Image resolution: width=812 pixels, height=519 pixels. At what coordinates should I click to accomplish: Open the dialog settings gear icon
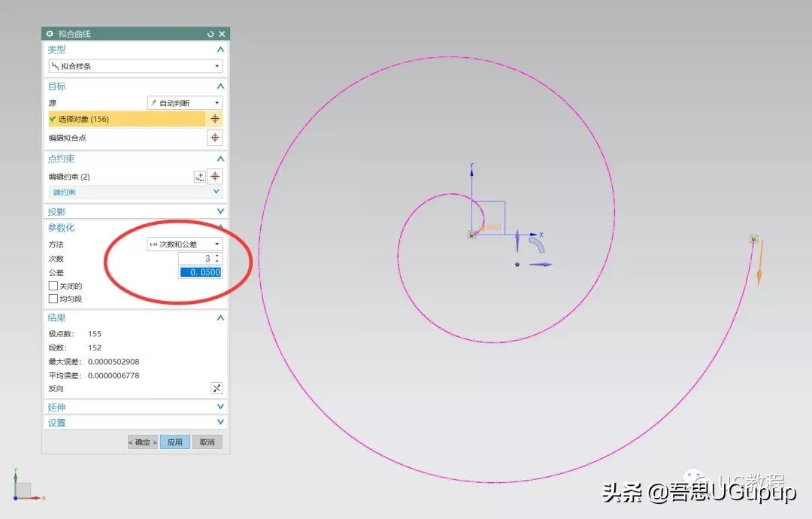(x=50, y=34)
